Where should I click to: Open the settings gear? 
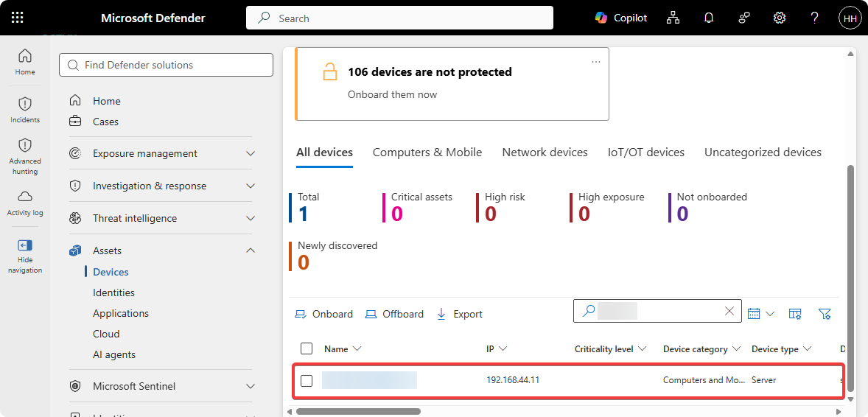tap(780, 18)
